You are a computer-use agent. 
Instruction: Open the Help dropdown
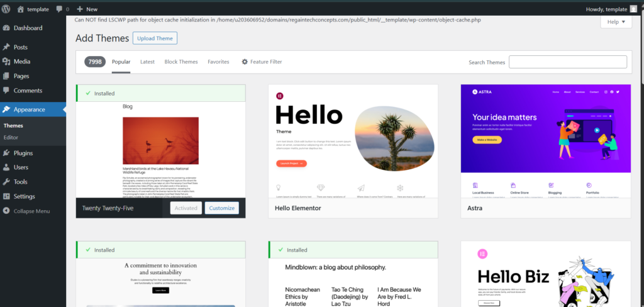click(616, 22)
